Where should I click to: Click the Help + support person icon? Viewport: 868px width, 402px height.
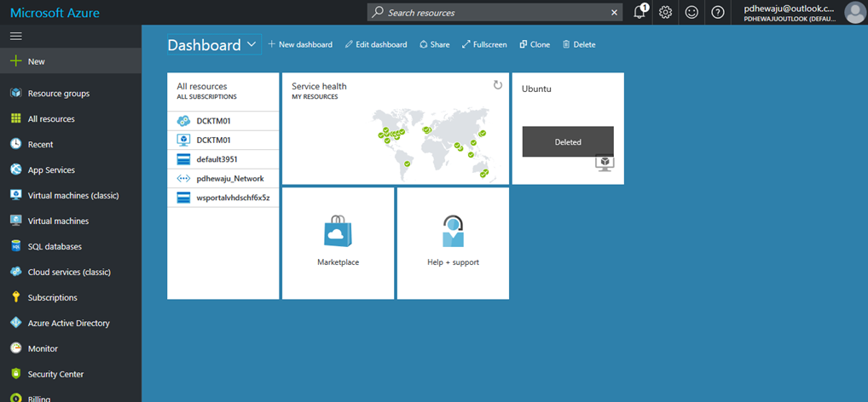click(454, 231)
